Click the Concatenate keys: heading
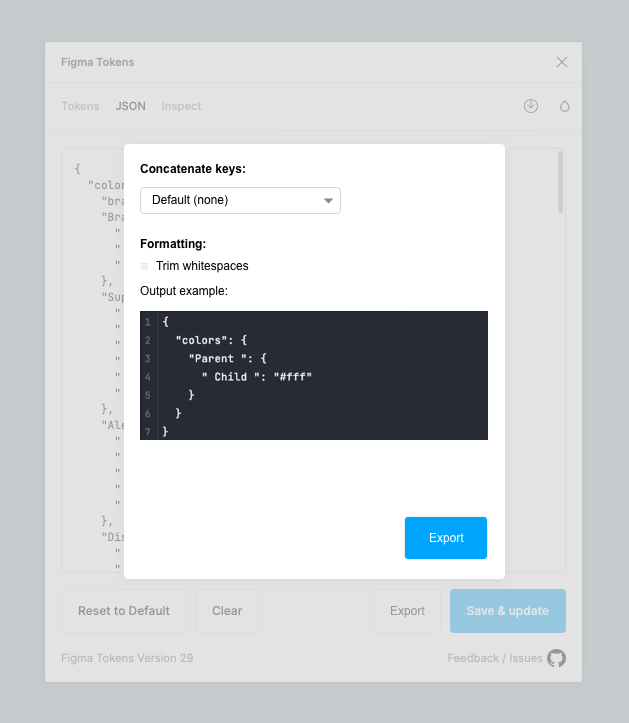 click(193, 169)
